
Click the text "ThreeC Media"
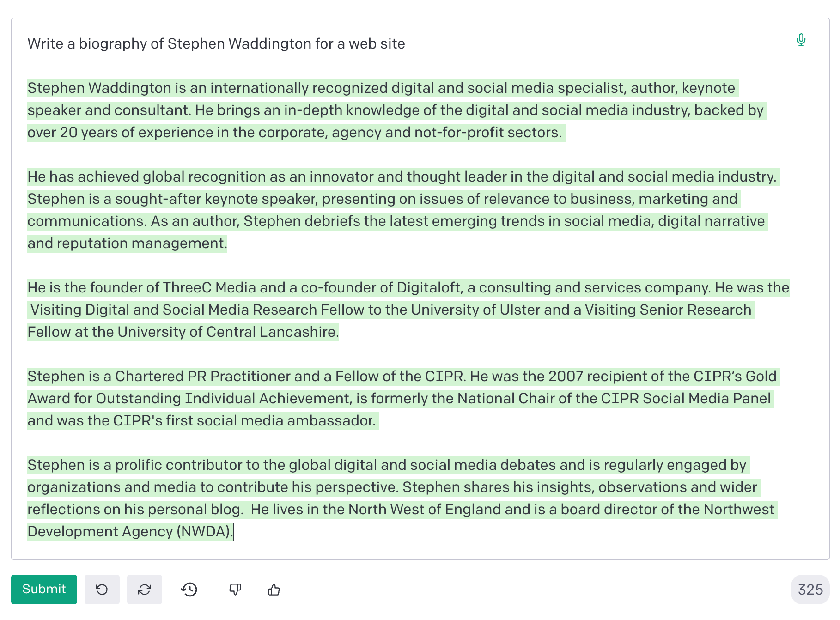tap(209, 287)
